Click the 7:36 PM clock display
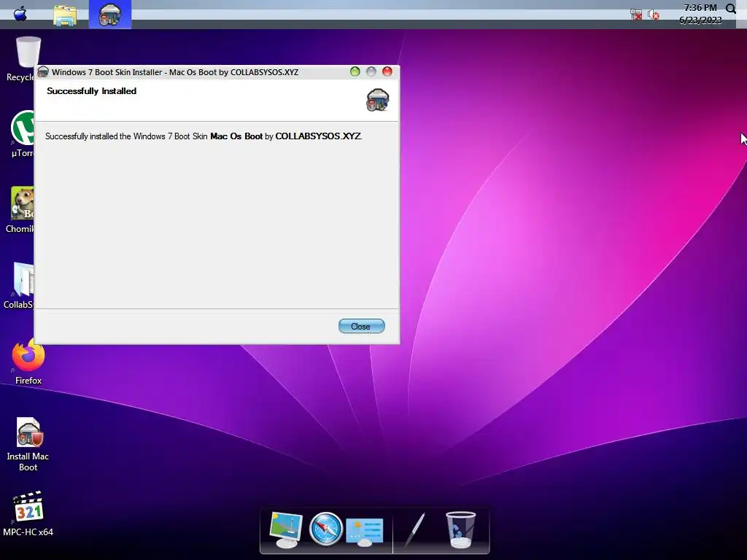747x560 pixels. pos(700,7)
